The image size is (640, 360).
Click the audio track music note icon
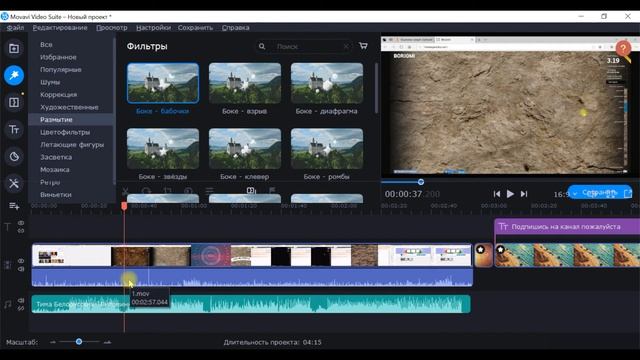click(x=7, y=304)
